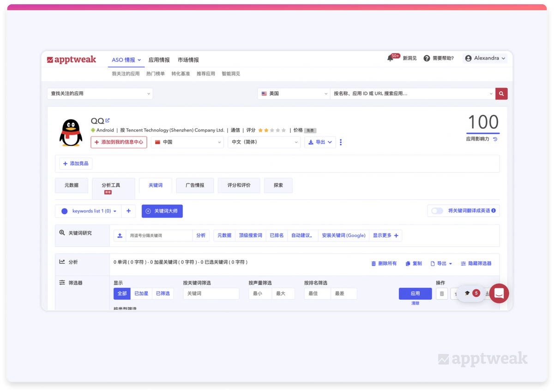Open the 市场情报 menu
554x392 pixels.
[x=188, y=60]
